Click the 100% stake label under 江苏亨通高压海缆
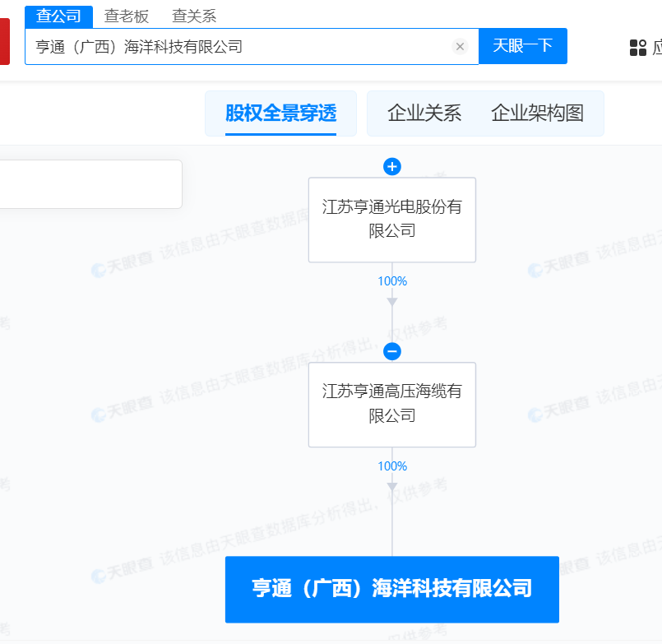This screenshot has height=644, width=662. point(392,466)
